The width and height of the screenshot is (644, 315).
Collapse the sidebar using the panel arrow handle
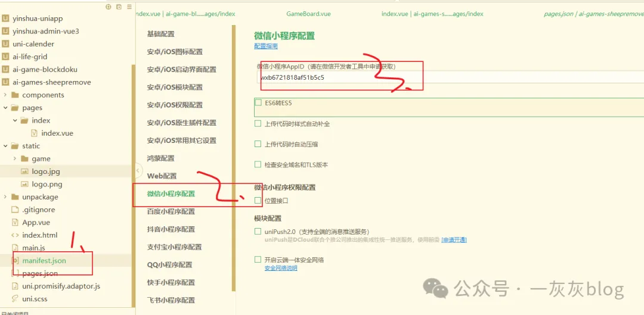[x=138, y=170]
